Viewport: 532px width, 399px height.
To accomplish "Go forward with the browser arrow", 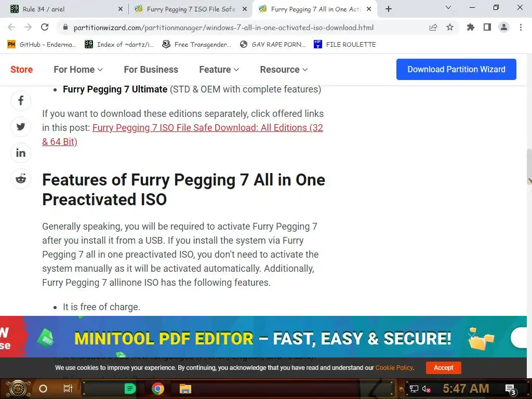I will [x=28, y=27].
